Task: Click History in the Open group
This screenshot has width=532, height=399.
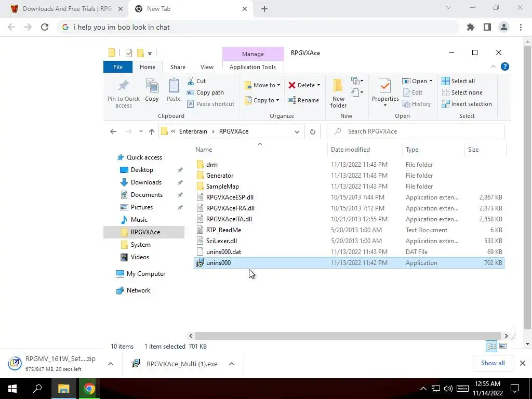Action: (x=417, y=104)
